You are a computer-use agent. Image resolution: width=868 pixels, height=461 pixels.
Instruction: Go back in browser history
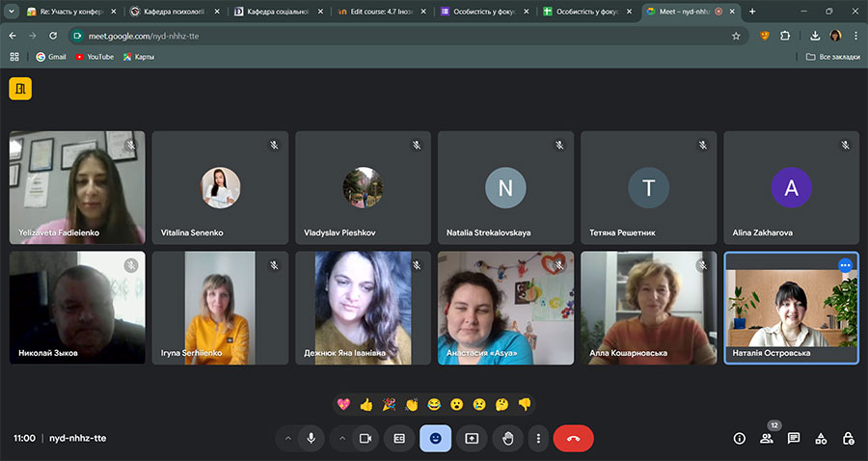pyautogui.click(x=13, y=36)
